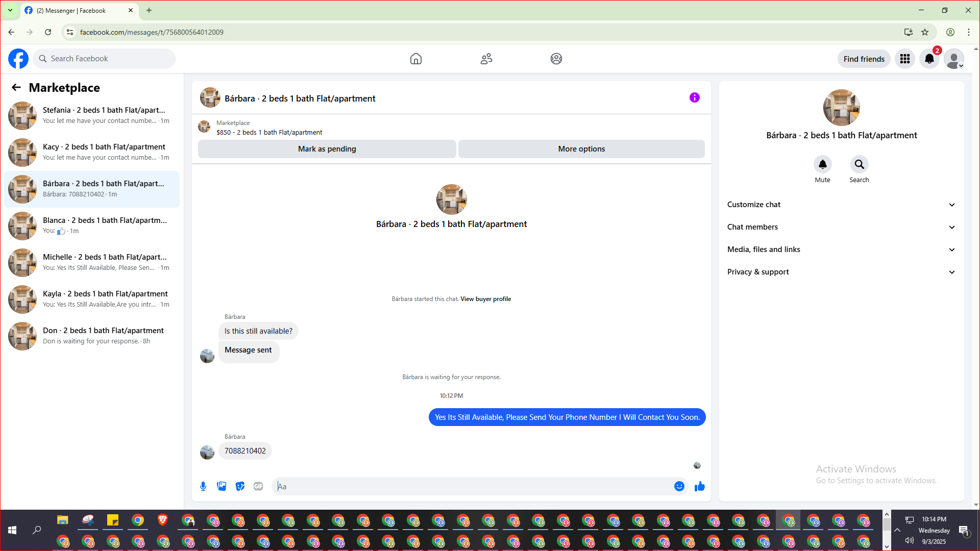Click the "Is this still available?" message
The image size is (980, 551).
point(258,331)
